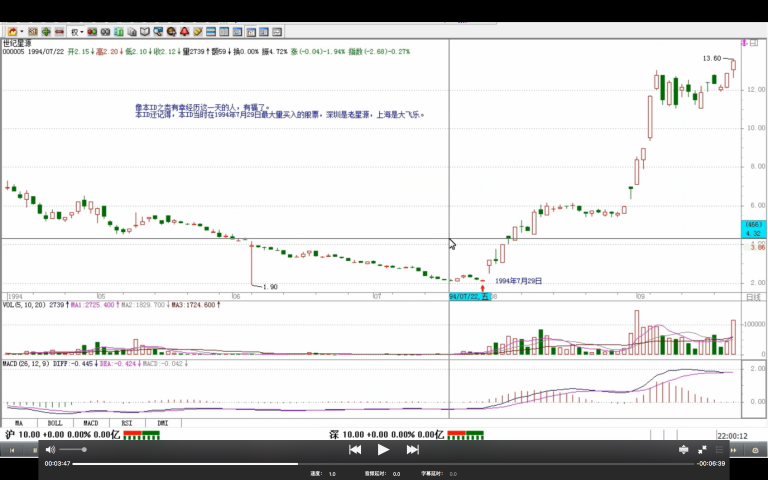Select the RSI indicator tab

[126, 423]
